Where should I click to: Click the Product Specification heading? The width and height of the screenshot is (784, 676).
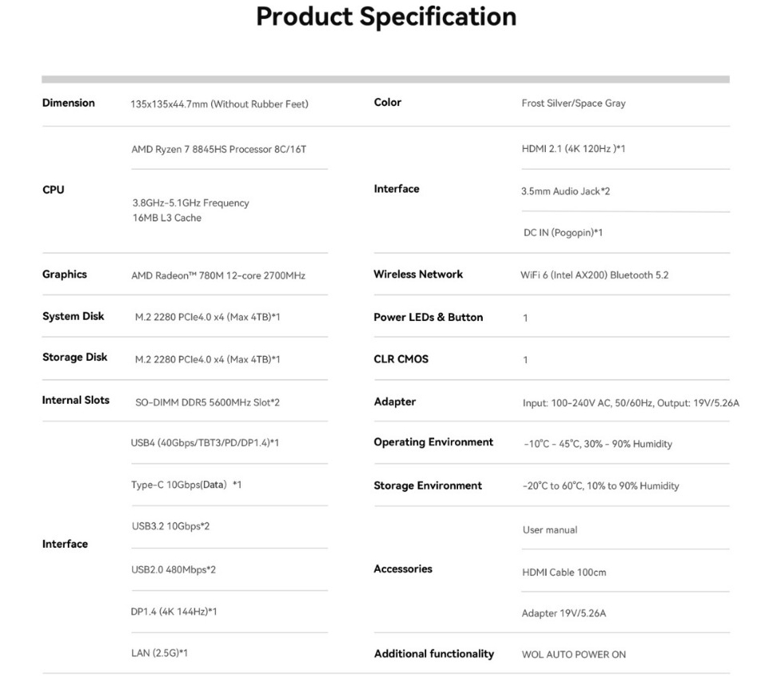click(x=386, y=18)
